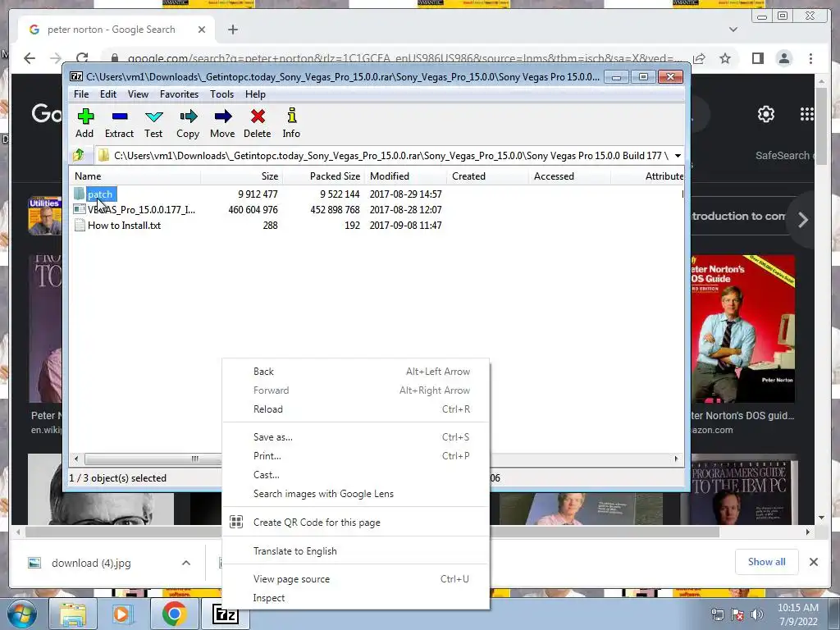840x630 pixels.
Task: Open the Edit menu in 7-Zip
Action: coord(108,94)
